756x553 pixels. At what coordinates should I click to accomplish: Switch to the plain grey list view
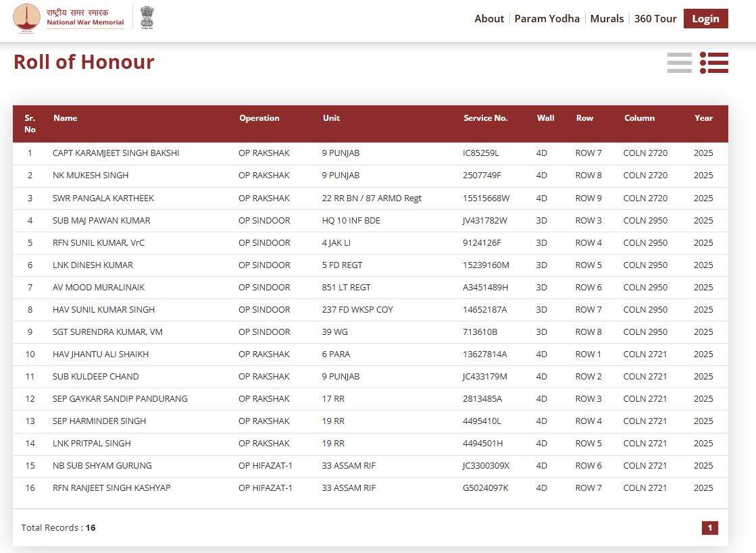pos(680,63)
